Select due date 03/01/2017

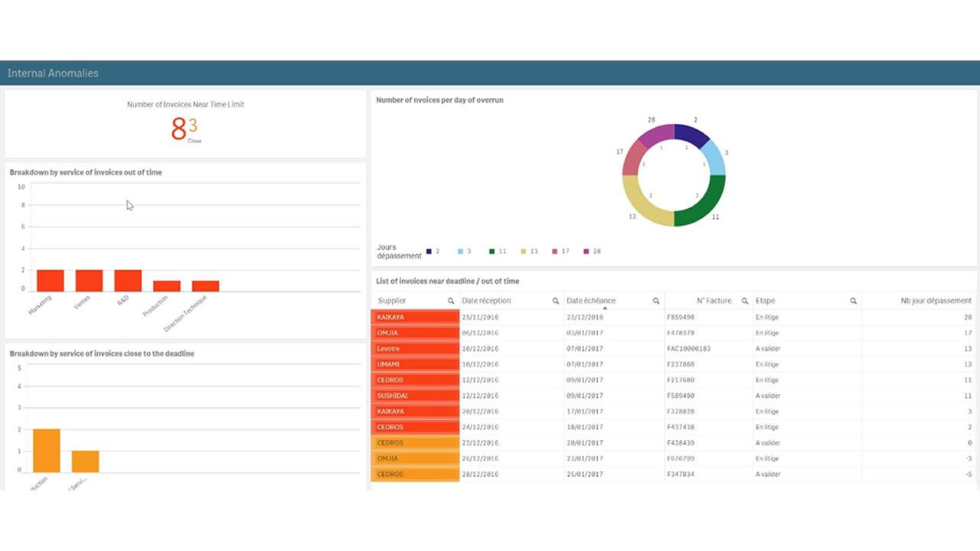[x=585, y=333]
